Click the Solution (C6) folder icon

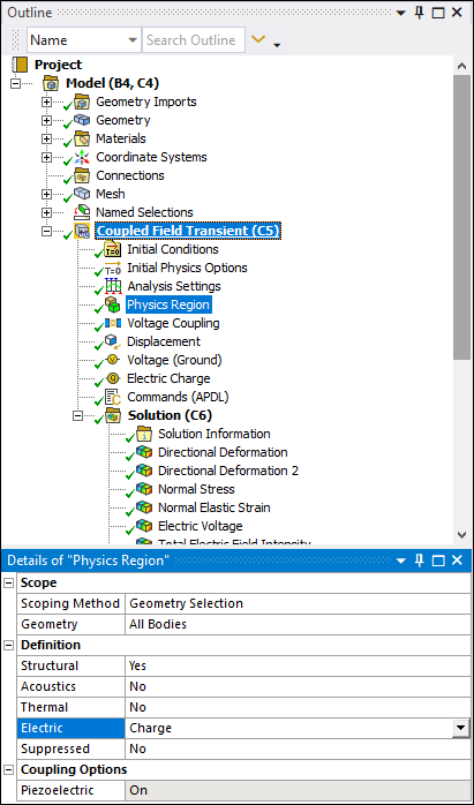pyautogui.click(x=112, y=415)
